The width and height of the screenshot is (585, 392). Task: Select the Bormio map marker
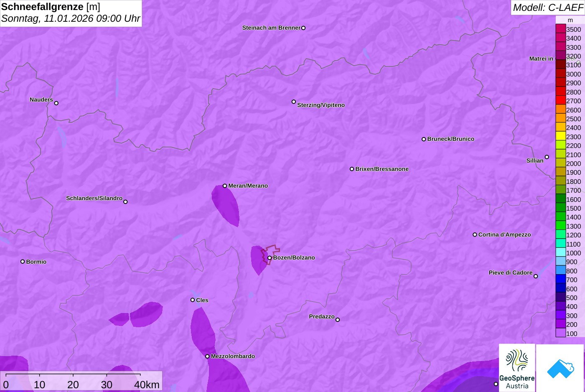pos(23,262)
